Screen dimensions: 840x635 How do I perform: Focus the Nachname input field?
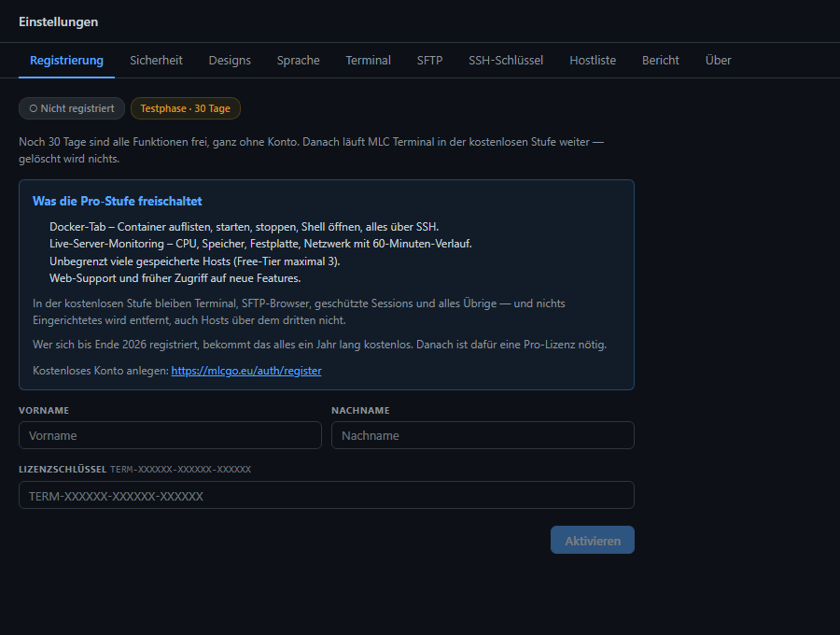[x=483, y=435]
